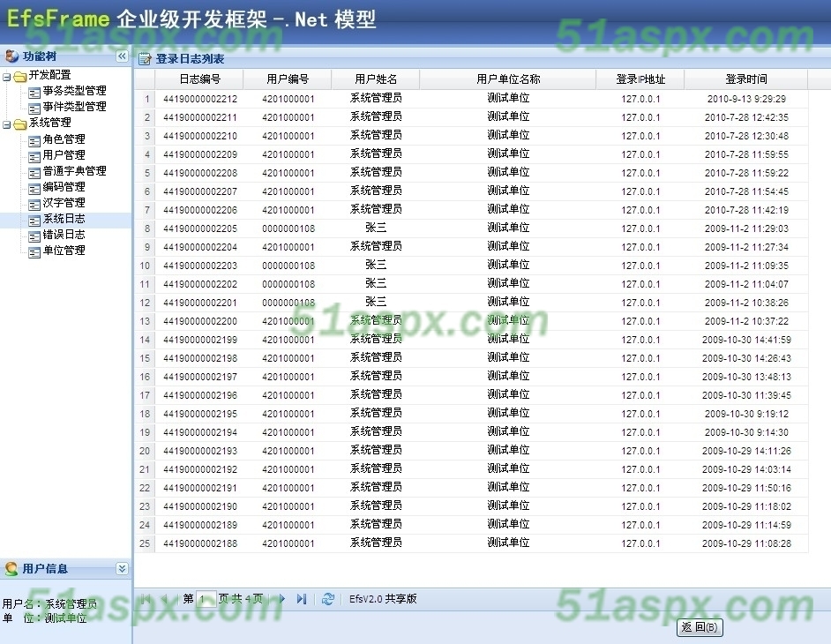Go to next page of log list

tap(282, 599)
